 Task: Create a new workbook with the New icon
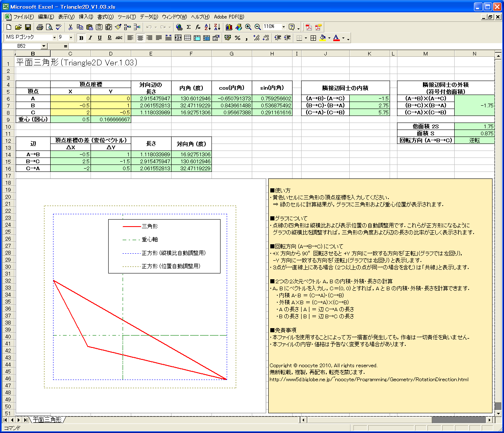click(x=9, y=27)
